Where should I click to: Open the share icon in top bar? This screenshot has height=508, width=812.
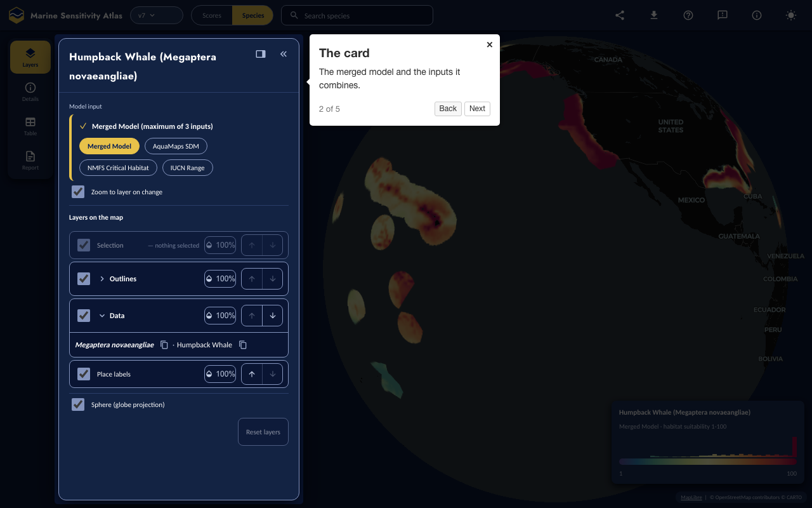620,15
